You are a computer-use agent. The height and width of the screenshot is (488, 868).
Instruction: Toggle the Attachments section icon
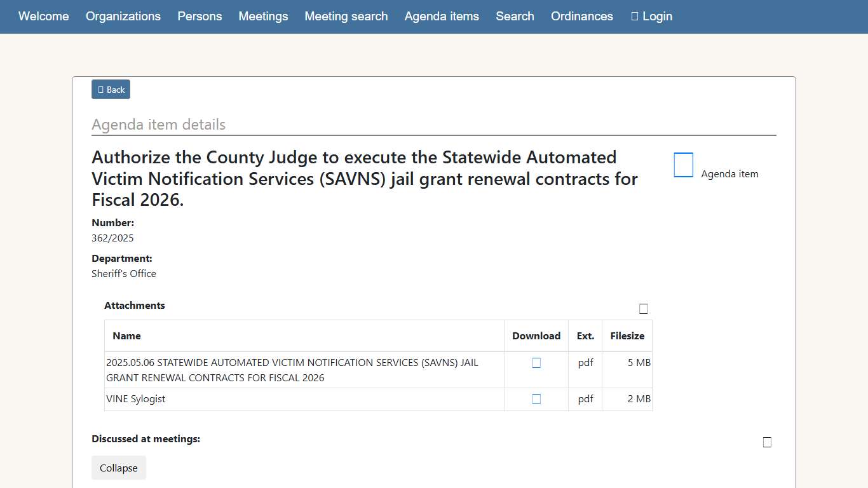(x=643, y=309)
